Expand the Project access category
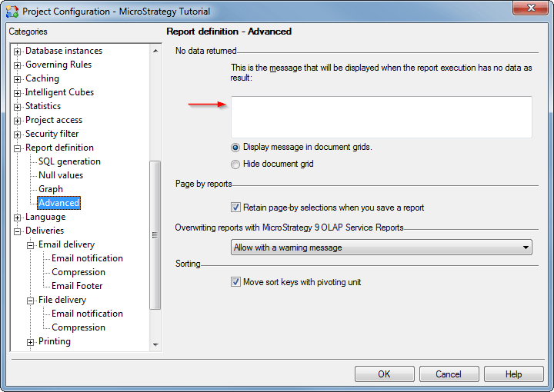Screen dimensions: 554x392 [x=17, y=121]
